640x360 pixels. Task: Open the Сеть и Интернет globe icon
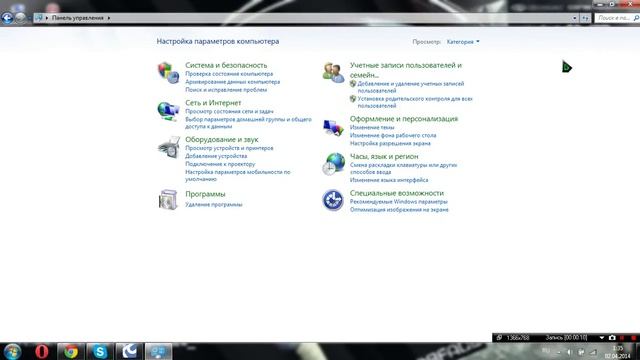pyautogui.click(x=169, y=111)
